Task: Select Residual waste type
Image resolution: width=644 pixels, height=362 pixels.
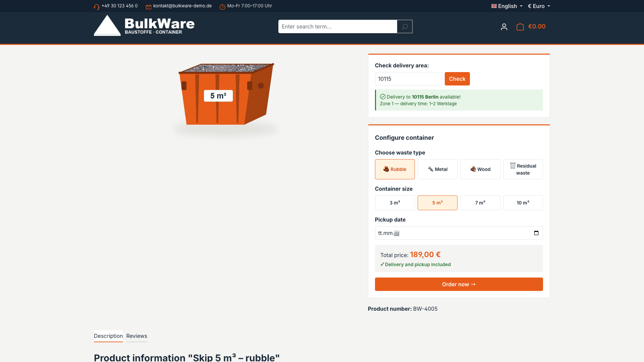Action: (x=523, y=169)
